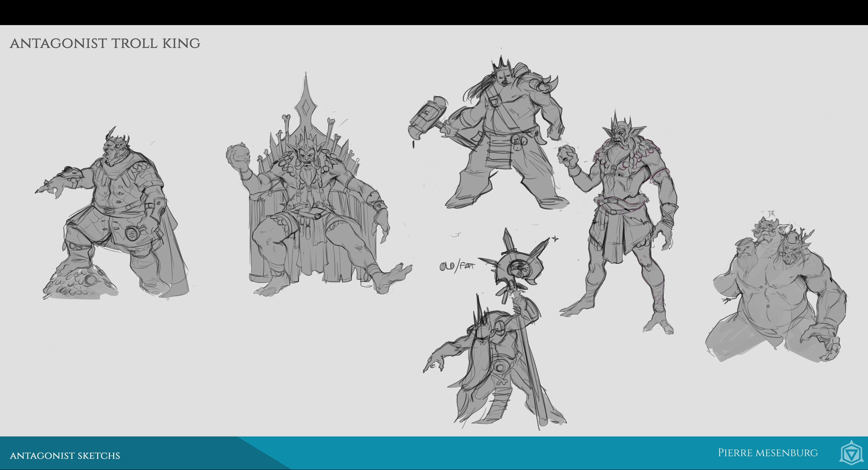Click the Antagonist Sketchs footer label
Viewport: 868px width, 470px height.
65,456
